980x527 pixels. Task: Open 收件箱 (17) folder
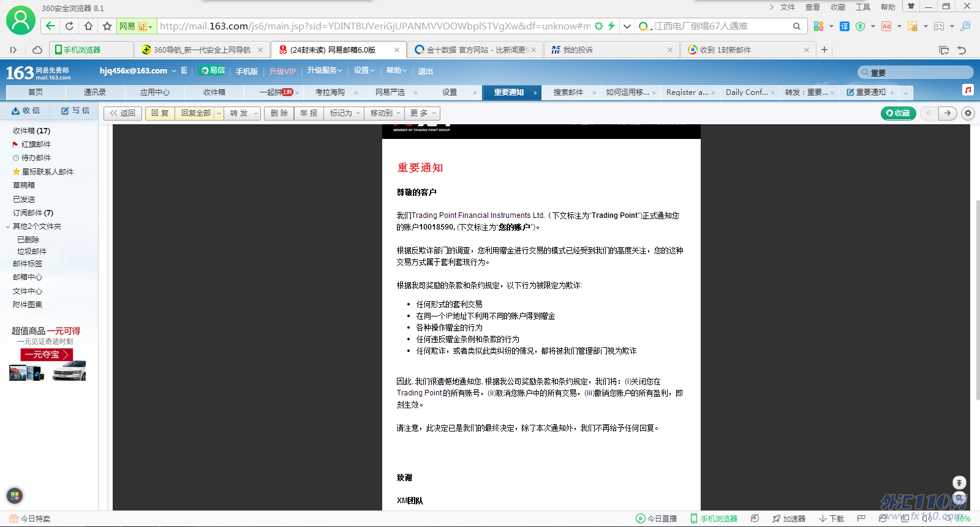point(32,131)
